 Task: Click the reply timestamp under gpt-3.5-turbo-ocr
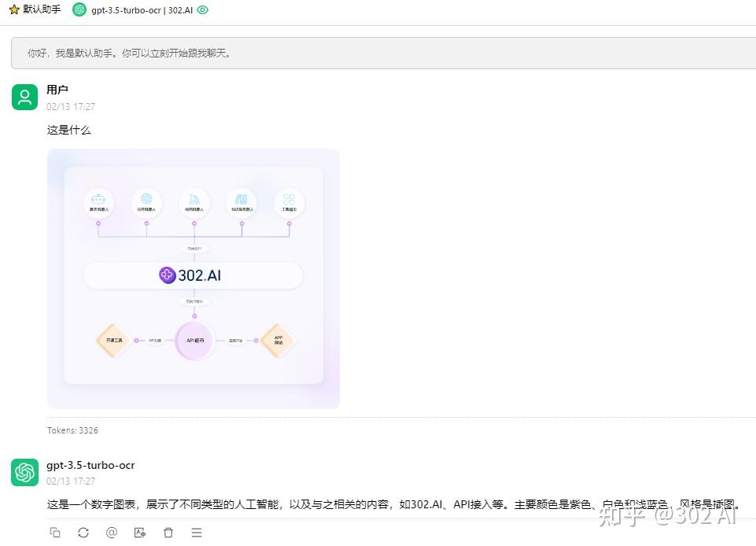71,481
